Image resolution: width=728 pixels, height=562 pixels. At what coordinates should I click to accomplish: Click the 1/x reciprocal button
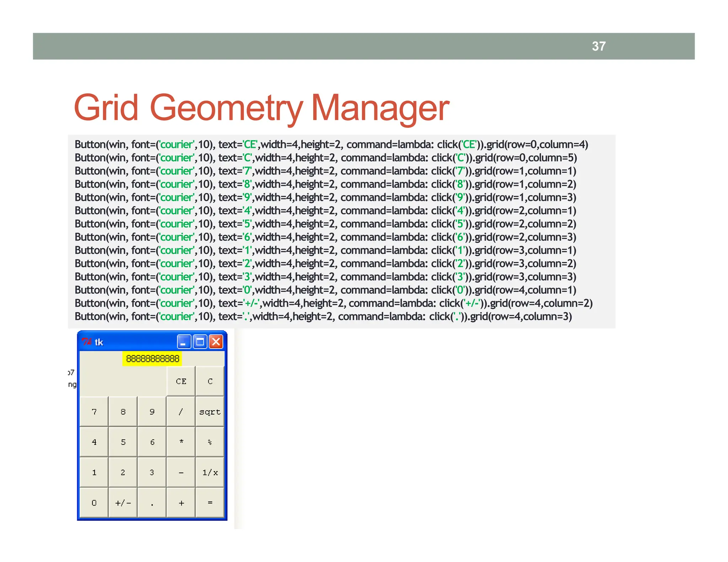(x=210, y=472)
